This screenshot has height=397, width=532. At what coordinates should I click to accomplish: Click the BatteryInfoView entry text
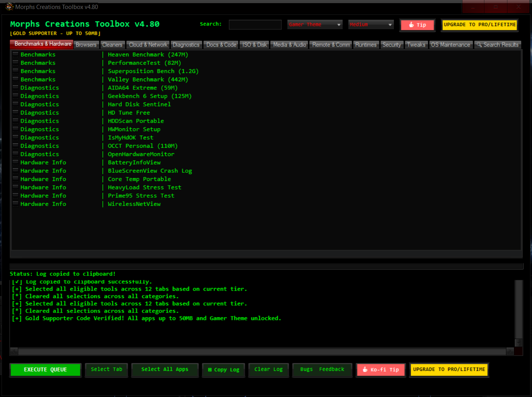[134, 163]
